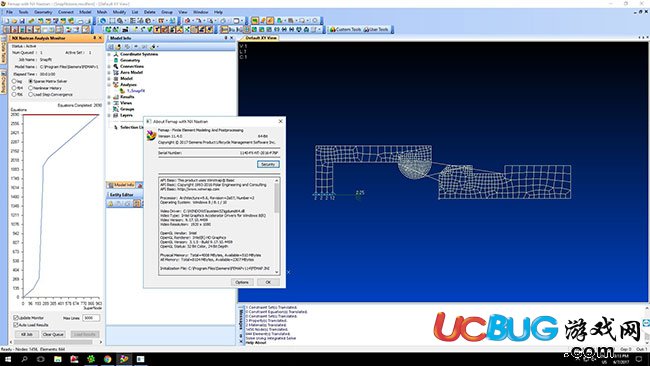Toggle the Auto Load Results checkbox
The height and width of the screenshot is (366, 650).
(x=16, y=325)
